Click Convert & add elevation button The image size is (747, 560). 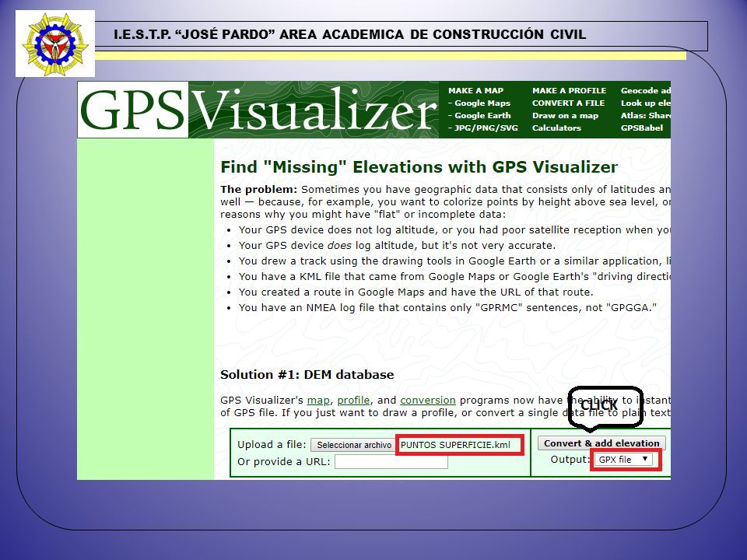pyautogui.click(x=601, y=443)
